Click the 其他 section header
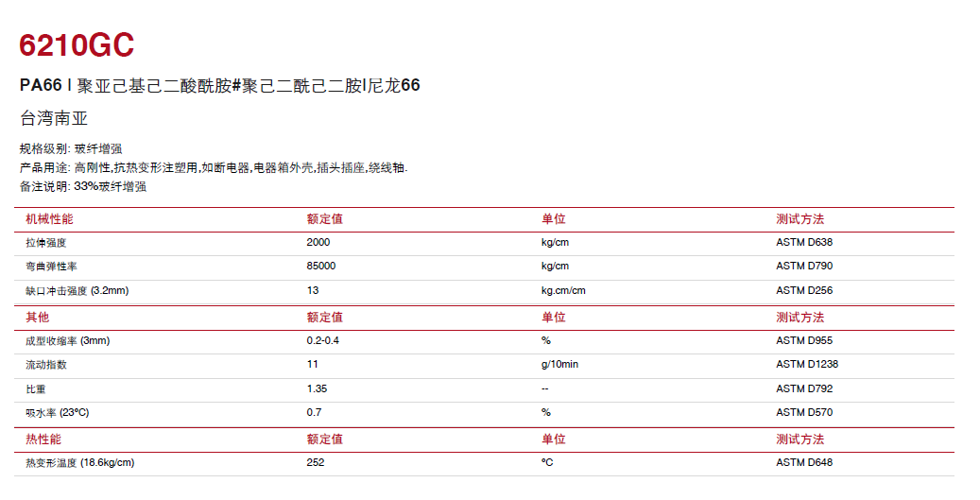This screenshot has width=980, height=500. 38,317
